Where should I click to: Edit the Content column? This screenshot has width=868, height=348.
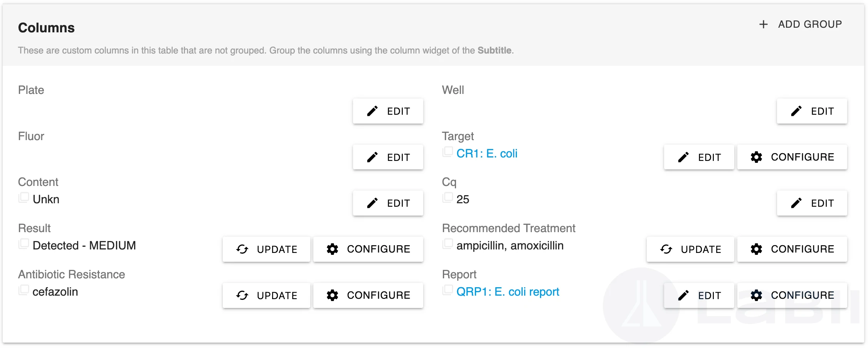pyautogui.click(x=388, y=203)
